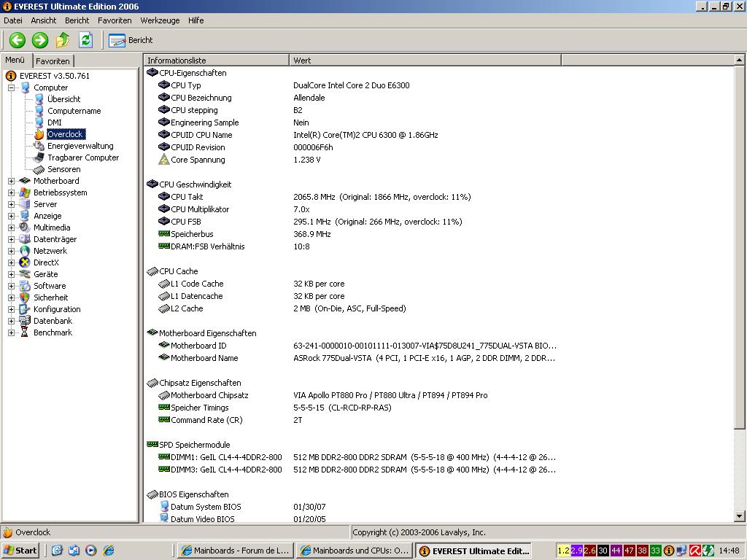Click the Benchmark hourglass icon
The width and height of the screenshot is (747, 560).
point(25,332)
